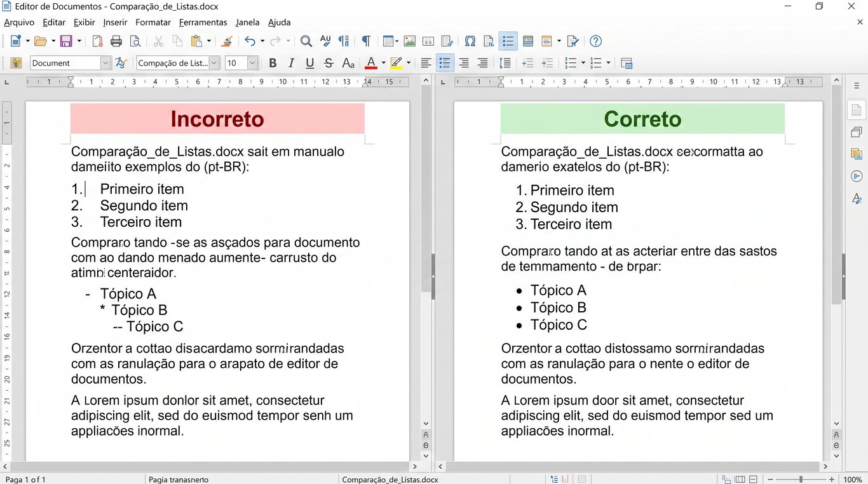This screenshot has width=868, height=484.
Task: Open the Formatar menu
Action: click(153, 22)
